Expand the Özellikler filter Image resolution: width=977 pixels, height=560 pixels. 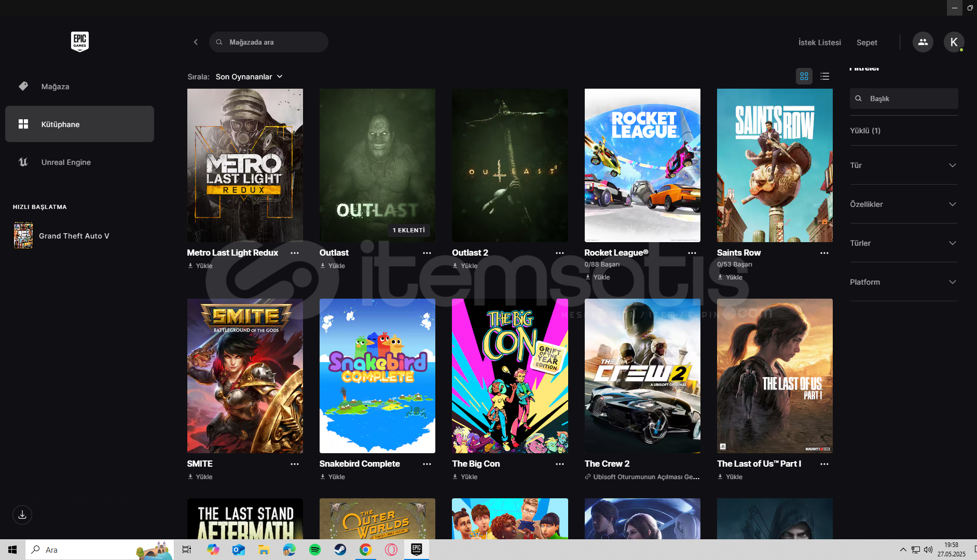click(x=903, y=204)
